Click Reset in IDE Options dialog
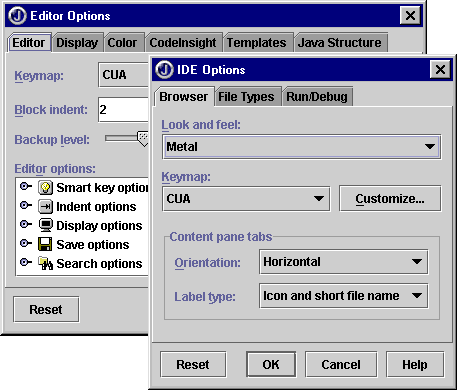This screenshot has height=391, width=458. point(193,364)
